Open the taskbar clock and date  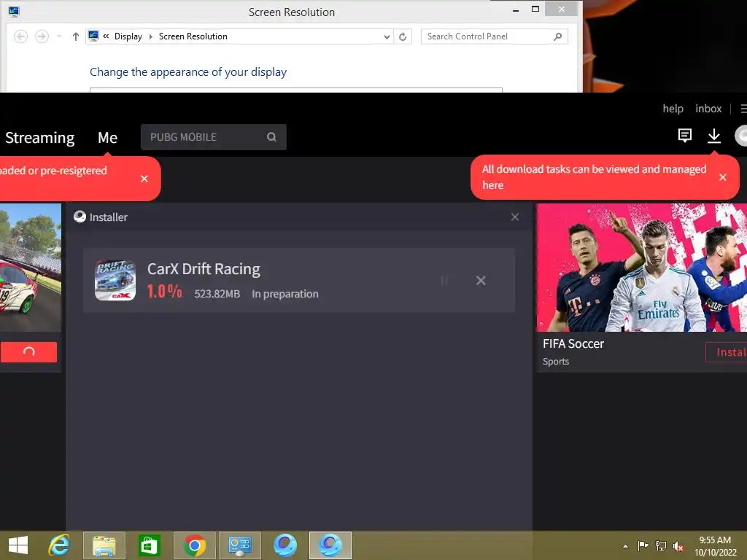715,545
